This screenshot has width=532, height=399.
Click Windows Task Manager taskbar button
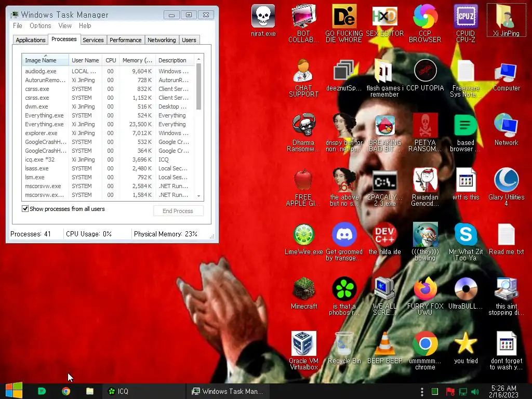tap(227, 391)
